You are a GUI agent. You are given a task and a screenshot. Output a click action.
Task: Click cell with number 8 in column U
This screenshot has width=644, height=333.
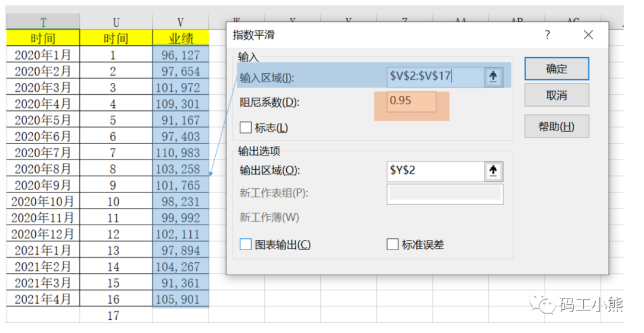click(x=116, y=169)
